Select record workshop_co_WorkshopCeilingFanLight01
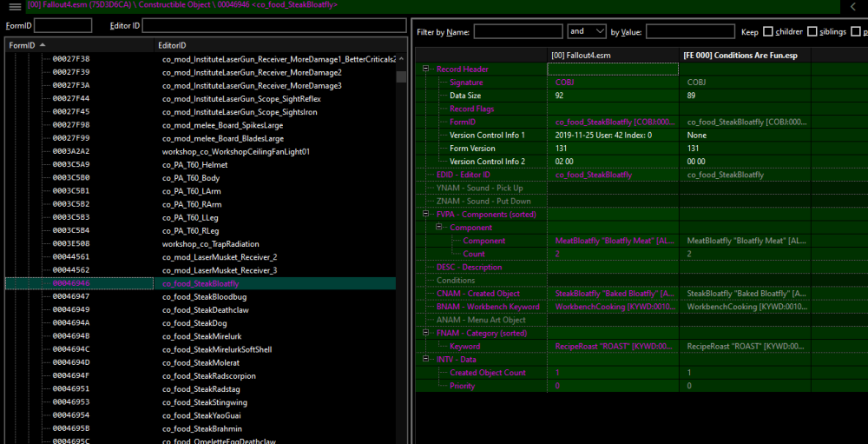868x444 pixels. (236, 151)
